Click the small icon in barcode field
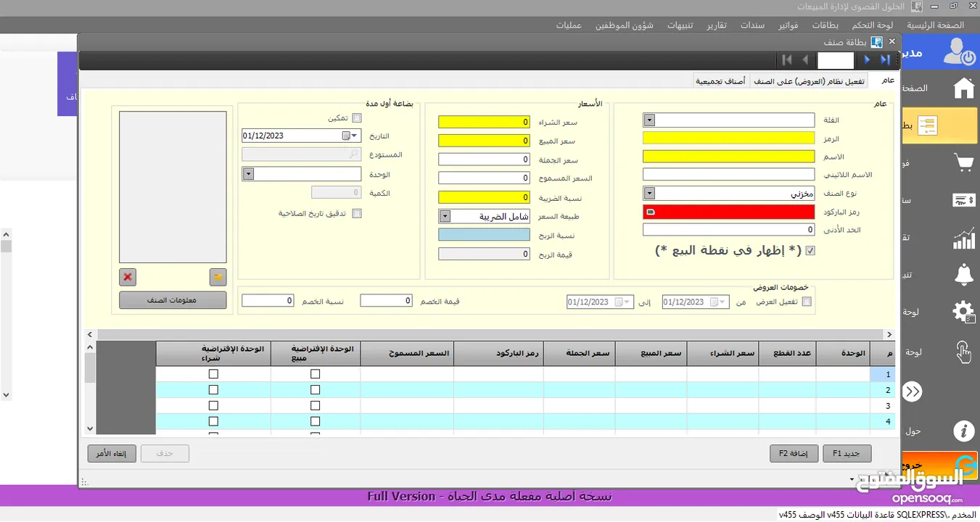The image size is (980, 522). click(x=650, y=212)
